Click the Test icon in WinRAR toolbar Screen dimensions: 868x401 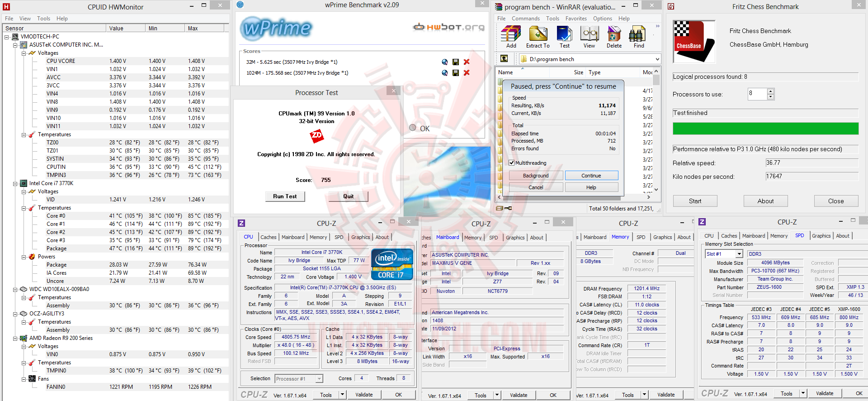click(x=565, y=34)
